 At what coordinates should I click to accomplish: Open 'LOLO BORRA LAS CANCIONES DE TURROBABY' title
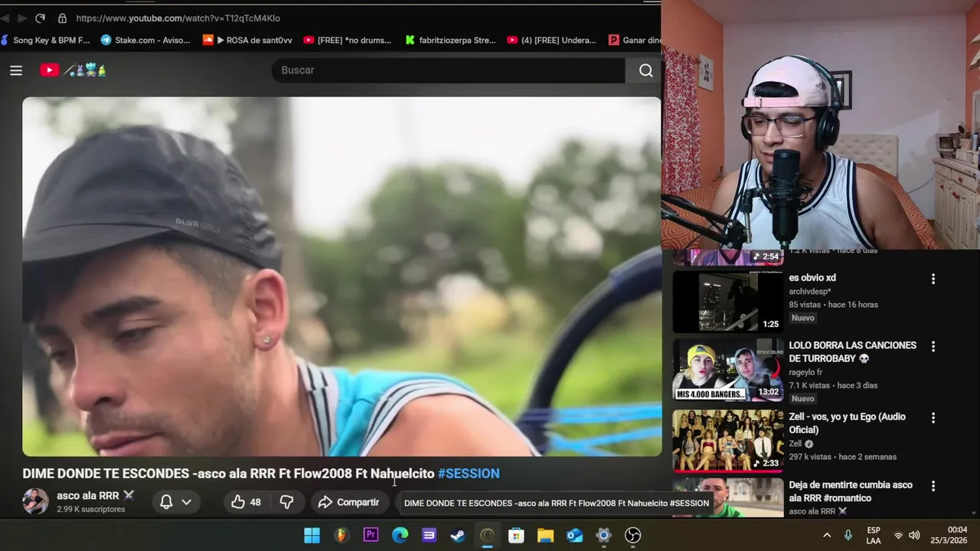(853, 352)
